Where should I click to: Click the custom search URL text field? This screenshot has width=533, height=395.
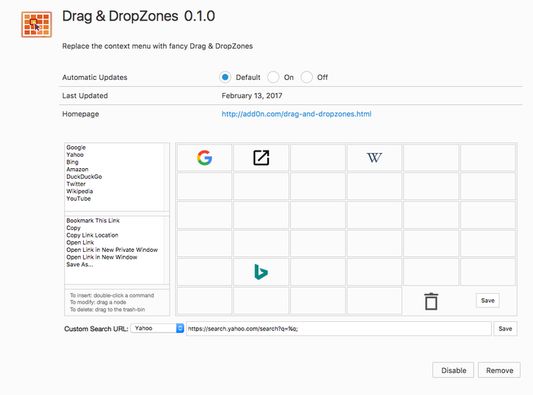tap(339, 329)
